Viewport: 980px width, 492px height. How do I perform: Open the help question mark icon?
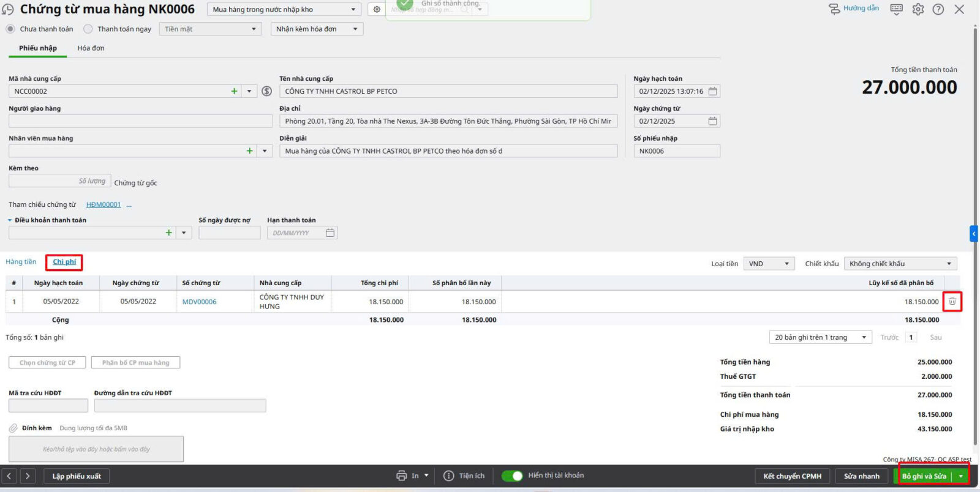938,9
